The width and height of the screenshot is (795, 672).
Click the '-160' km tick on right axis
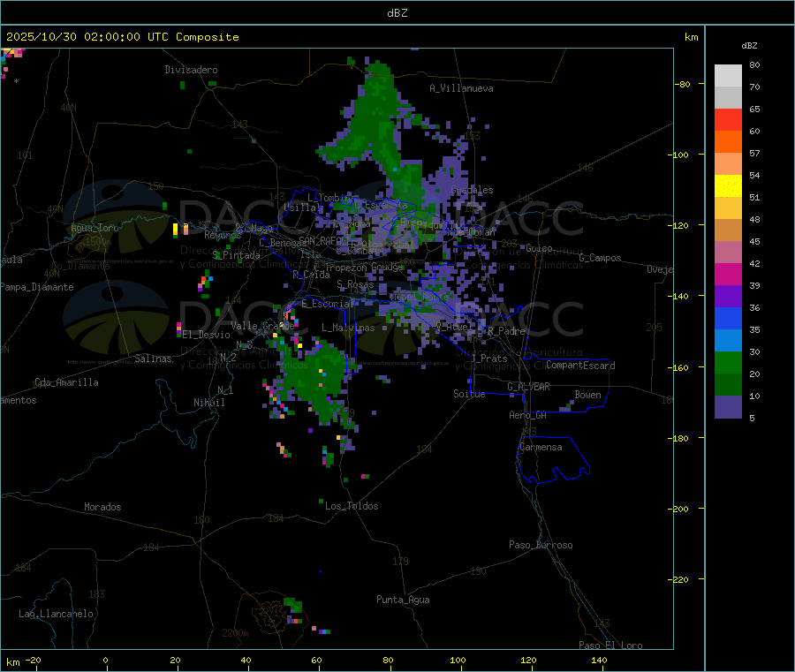680,367
